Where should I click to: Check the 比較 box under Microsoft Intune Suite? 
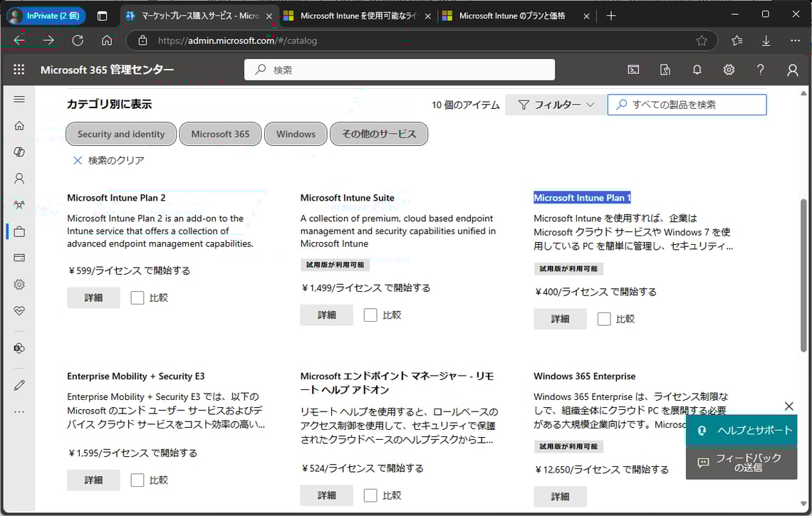coord(370,315)
